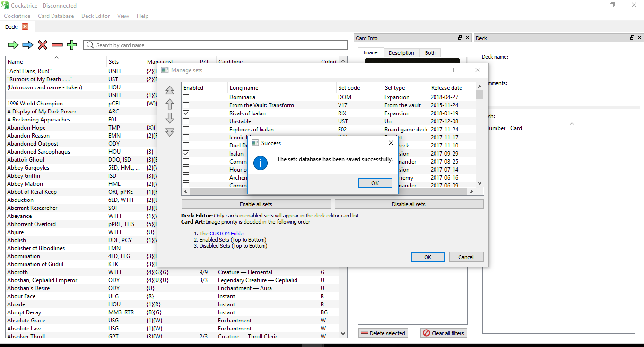The height and width of the screenshot is (347, 644).
Task: Uncheck the Rivals of Ixalan set
Action: point(186,113)
